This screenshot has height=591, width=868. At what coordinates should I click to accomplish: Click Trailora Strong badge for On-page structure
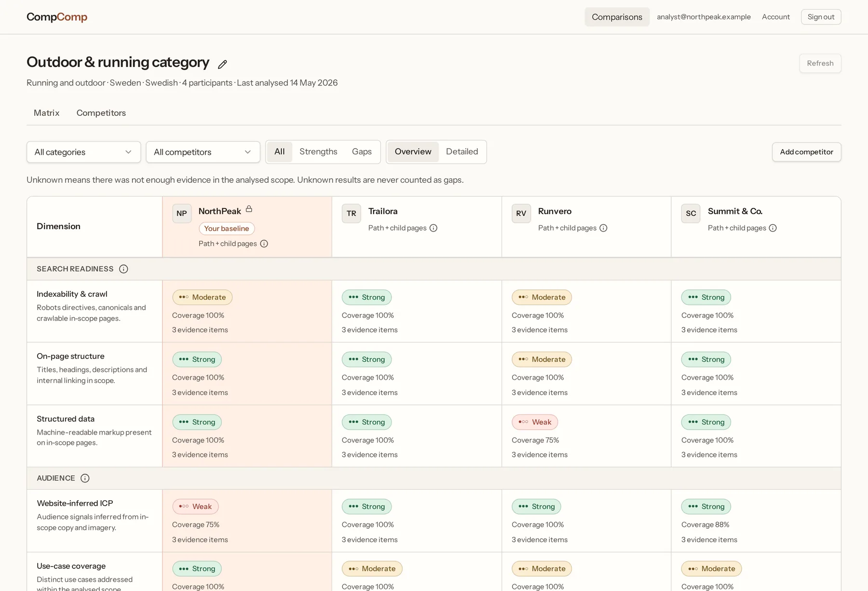pos(366,359)
